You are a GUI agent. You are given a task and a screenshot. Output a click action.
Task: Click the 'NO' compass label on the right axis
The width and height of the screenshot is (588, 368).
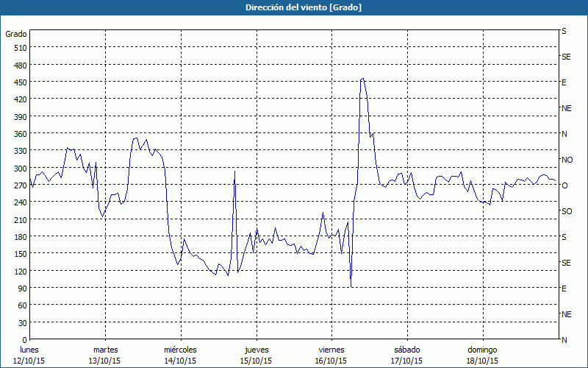click(x=567, y=160)
